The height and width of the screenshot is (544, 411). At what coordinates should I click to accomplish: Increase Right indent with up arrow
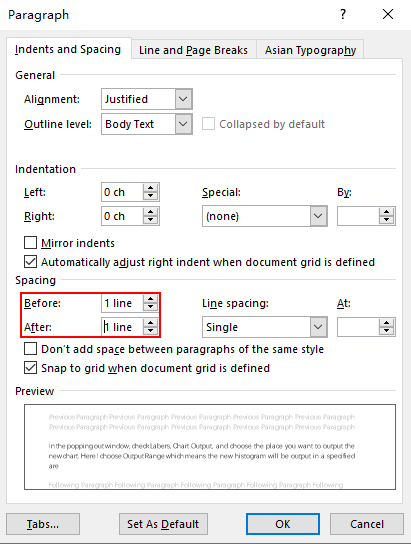pyautogui.click(x=151, y=212)
